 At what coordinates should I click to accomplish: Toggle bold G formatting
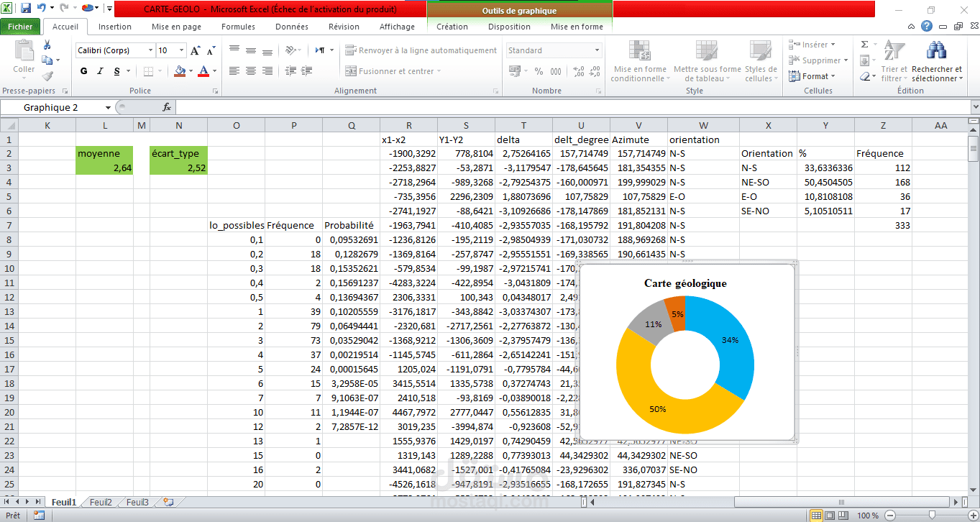[84, 71]
